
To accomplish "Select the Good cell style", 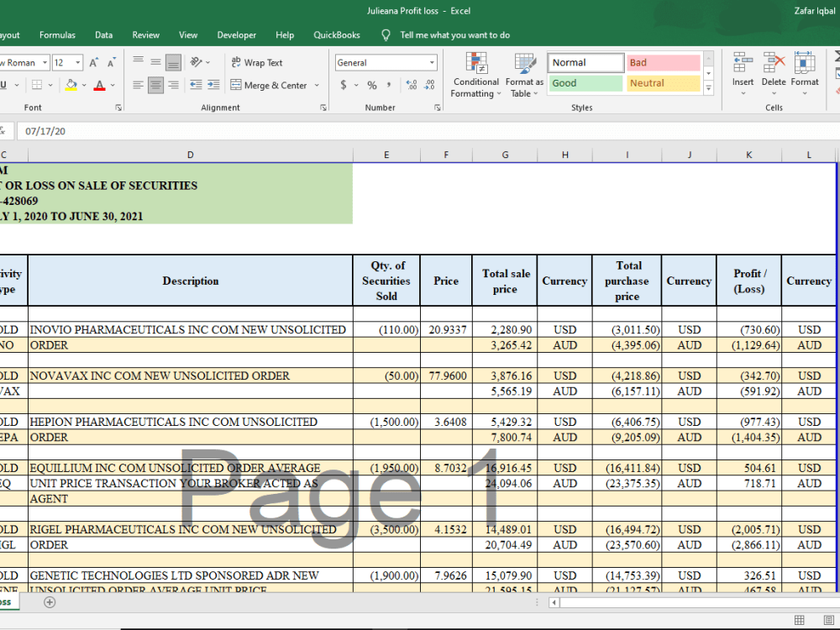I will click(x=585, y=83).
